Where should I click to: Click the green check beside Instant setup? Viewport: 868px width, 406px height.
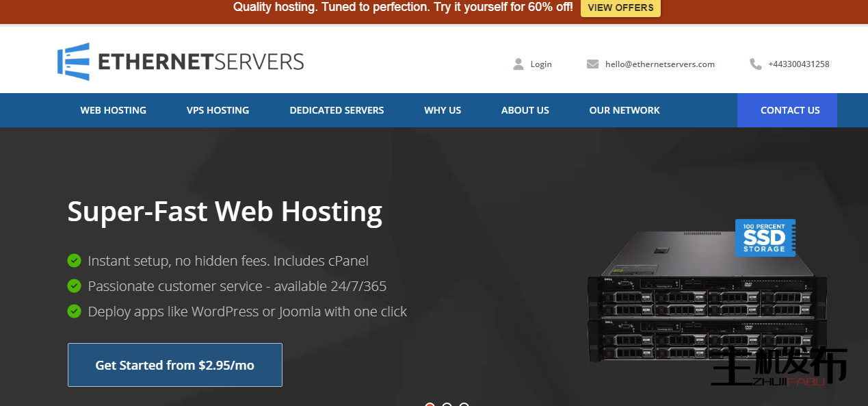[75, 260]
